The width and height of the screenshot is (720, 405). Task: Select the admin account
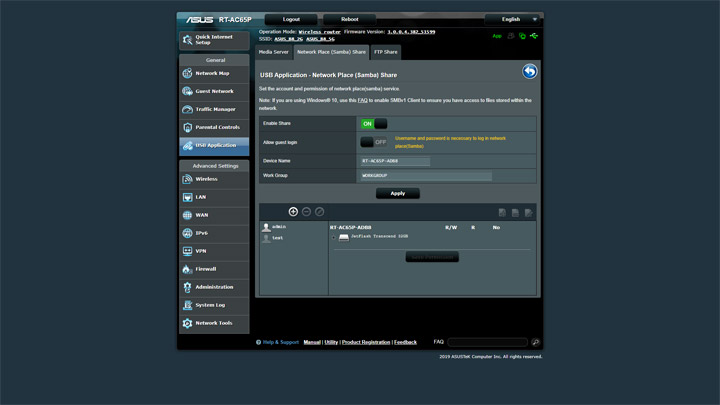[279, 227]
